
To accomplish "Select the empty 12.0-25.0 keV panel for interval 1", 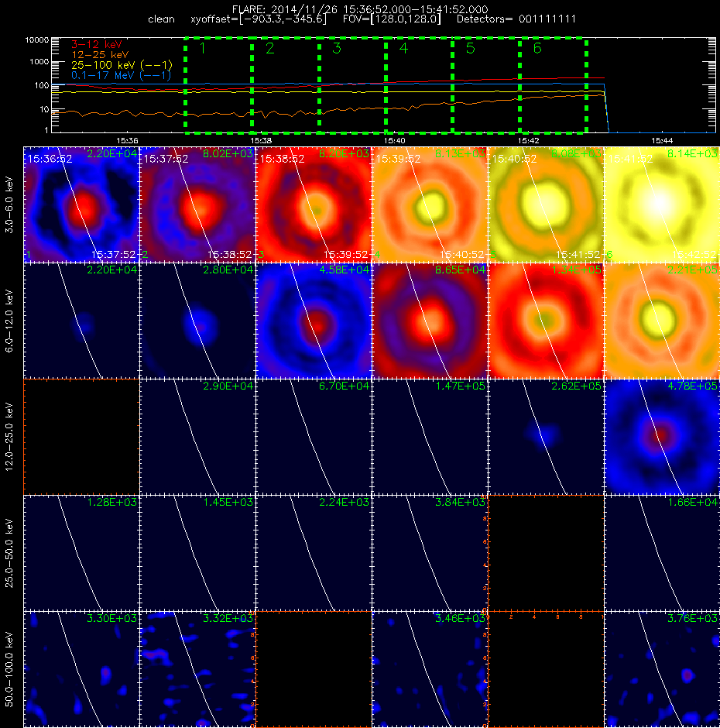I will pyautogui.click(x=81, y=437).
